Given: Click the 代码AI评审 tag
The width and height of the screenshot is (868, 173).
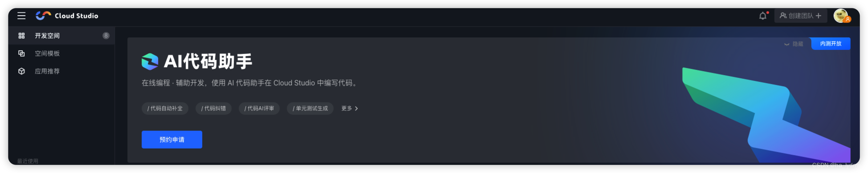Looking at the screenshot, I should 259,109.
